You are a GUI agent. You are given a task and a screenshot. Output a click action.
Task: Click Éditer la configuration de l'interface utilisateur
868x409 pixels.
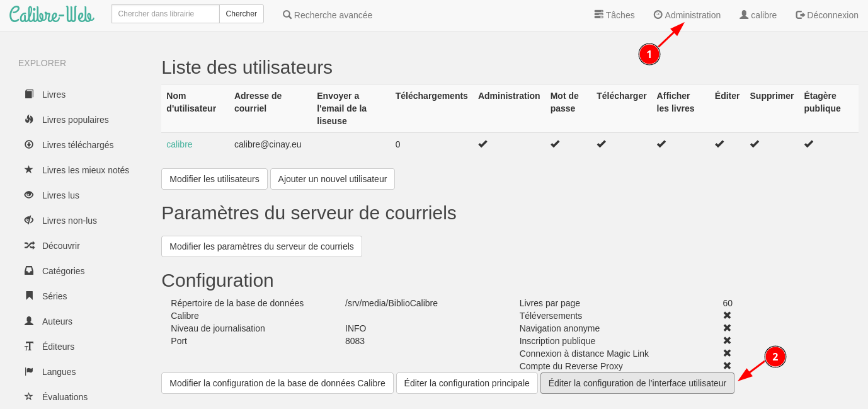pyautogui.click(x=637, y=383)
